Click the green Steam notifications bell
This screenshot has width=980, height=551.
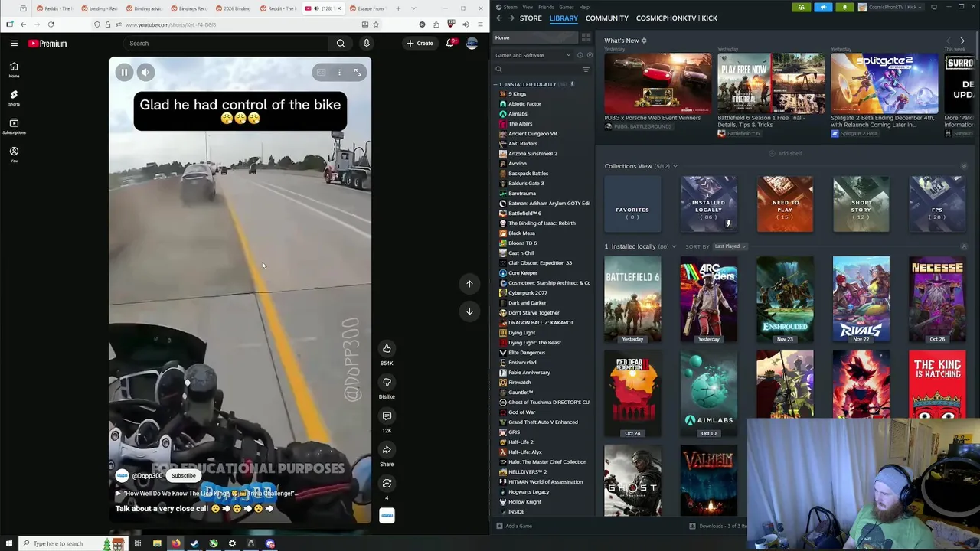coord(844,7)
